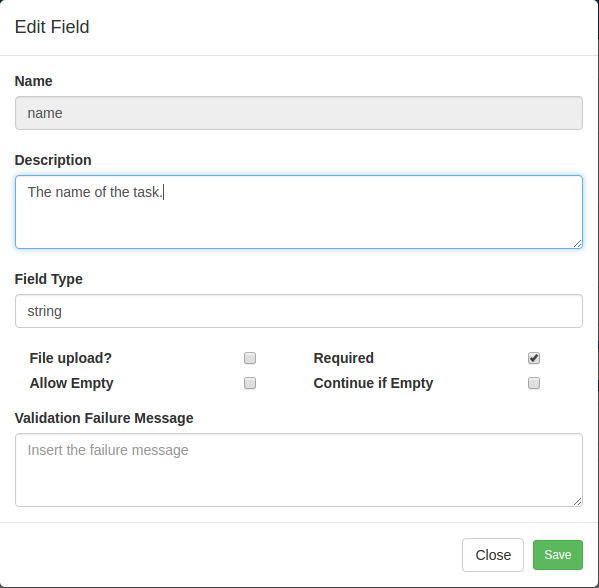599x588 pixels.
Task: Click the 'Field Type' label
Action: pos(49,279)
